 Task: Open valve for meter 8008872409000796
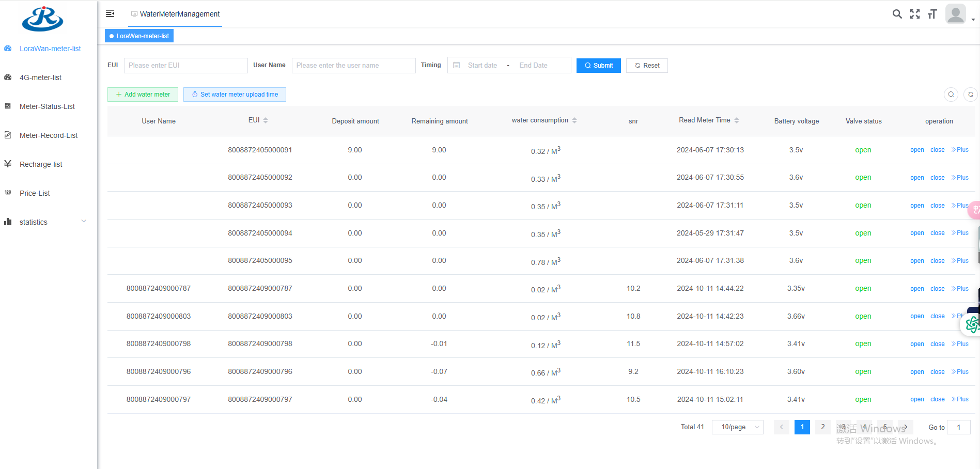coord(917,372)
